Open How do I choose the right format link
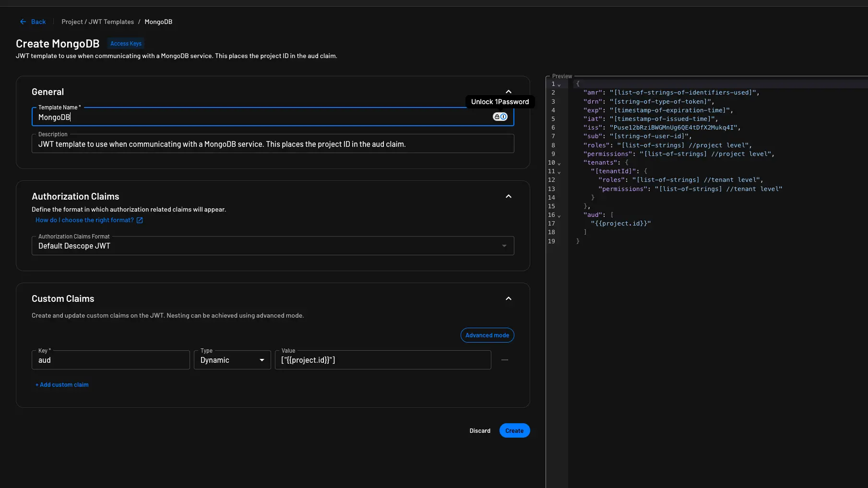The height and width of the screenshot is (488, 868). [x=84, y=220]
